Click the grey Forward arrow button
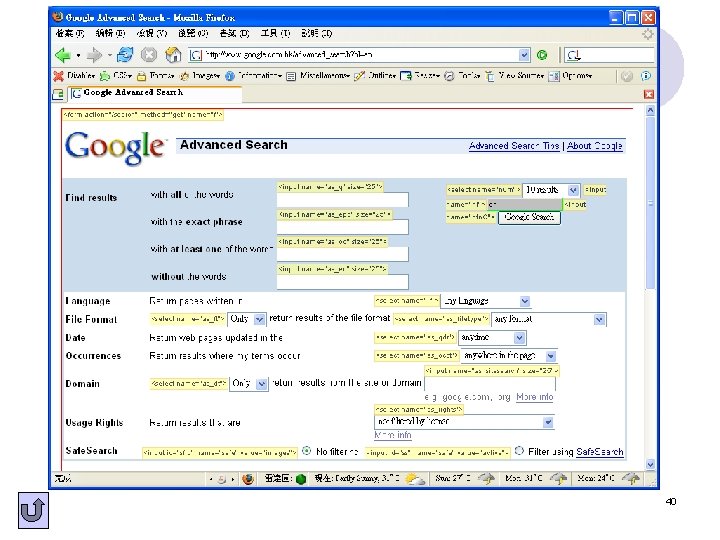Screen dimensions: 720x540 tap(94, 55)
